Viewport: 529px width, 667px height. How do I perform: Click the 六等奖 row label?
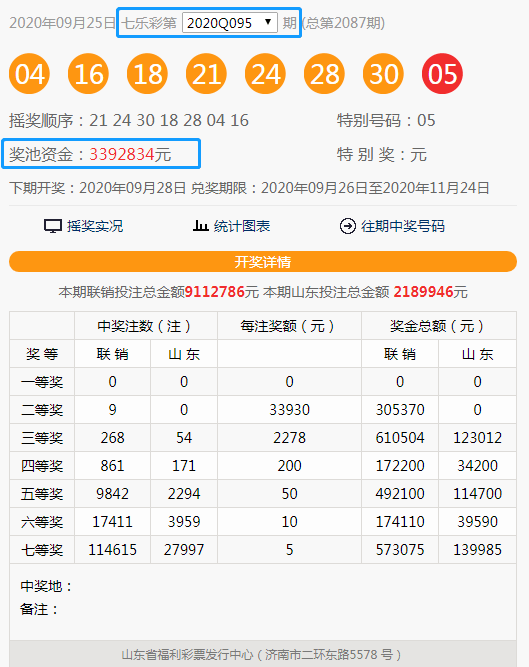click(42, 522)
